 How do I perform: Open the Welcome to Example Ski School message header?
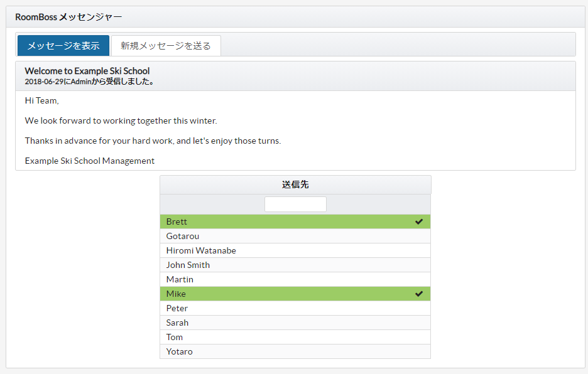click(x=87, y=71)
